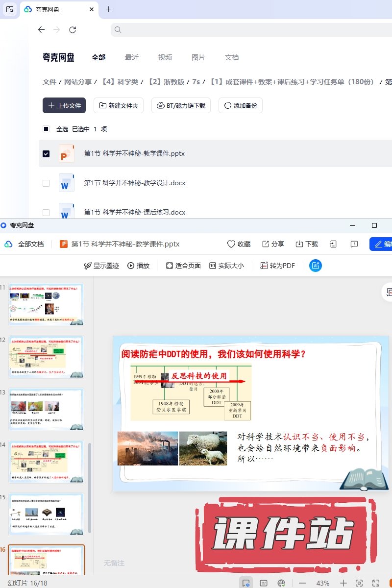Click 实际大小 actual size icon
Viewport: 392px width, 588px height.
click(213, 266)
